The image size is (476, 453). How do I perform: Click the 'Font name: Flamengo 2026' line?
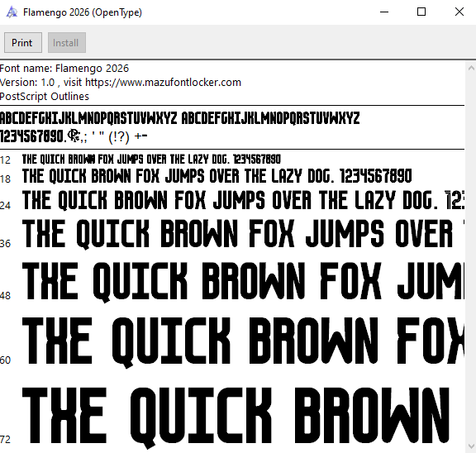click(64, 69)
